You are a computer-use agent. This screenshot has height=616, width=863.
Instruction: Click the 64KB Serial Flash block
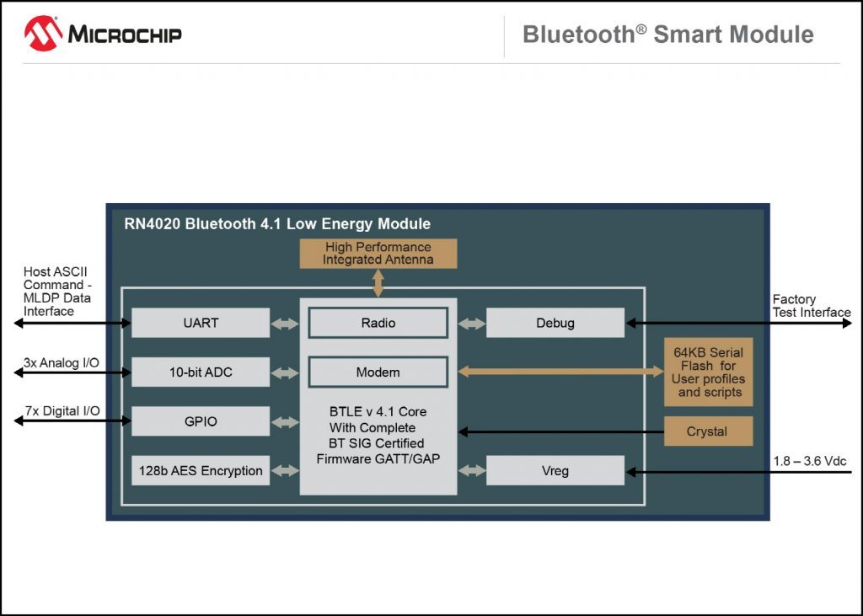tap(707, 372)
